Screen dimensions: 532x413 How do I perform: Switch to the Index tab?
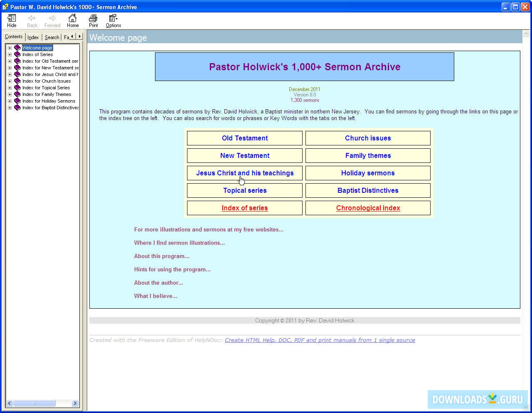point(33,37)
